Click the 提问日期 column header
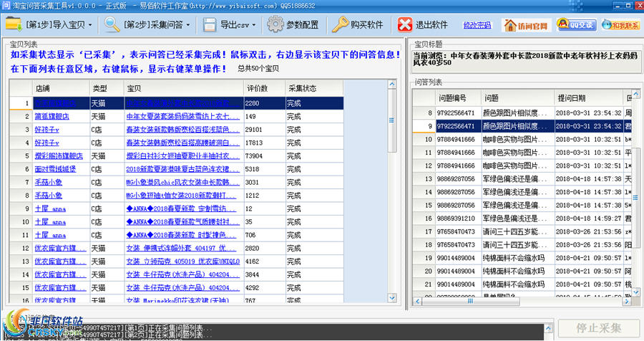 (589, 98)
